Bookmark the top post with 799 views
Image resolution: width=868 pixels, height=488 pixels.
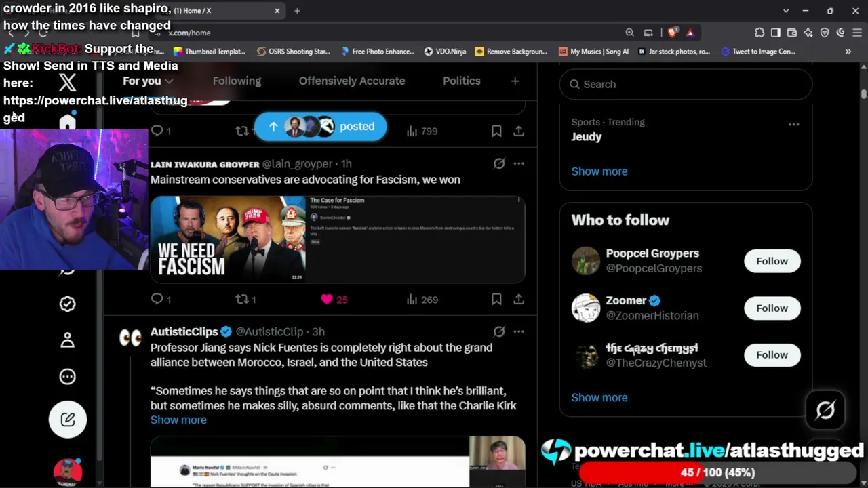coord(496,131)
